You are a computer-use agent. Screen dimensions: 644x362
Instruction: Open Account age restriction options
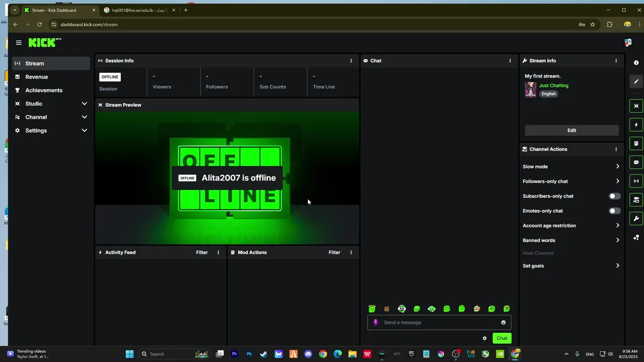point(571,226)
